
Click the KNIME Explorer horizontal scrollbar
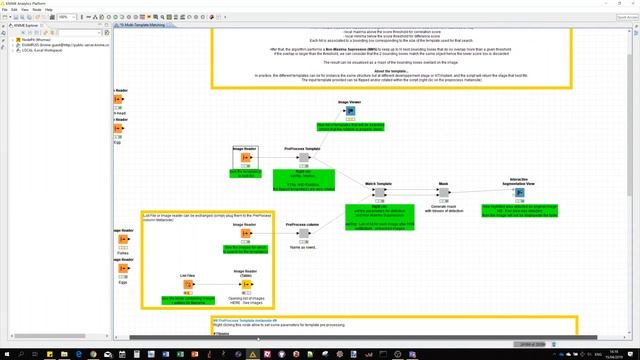[x=50, y=336]
